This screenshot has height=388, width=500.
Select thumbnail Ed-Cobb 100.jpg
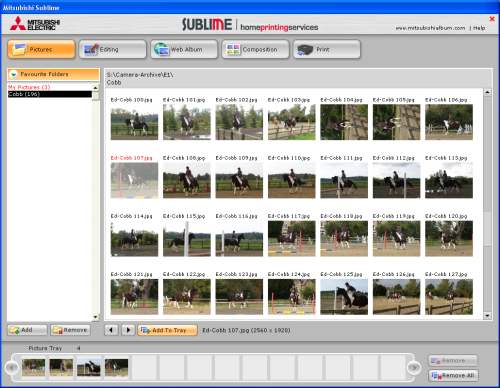(134, 122)
